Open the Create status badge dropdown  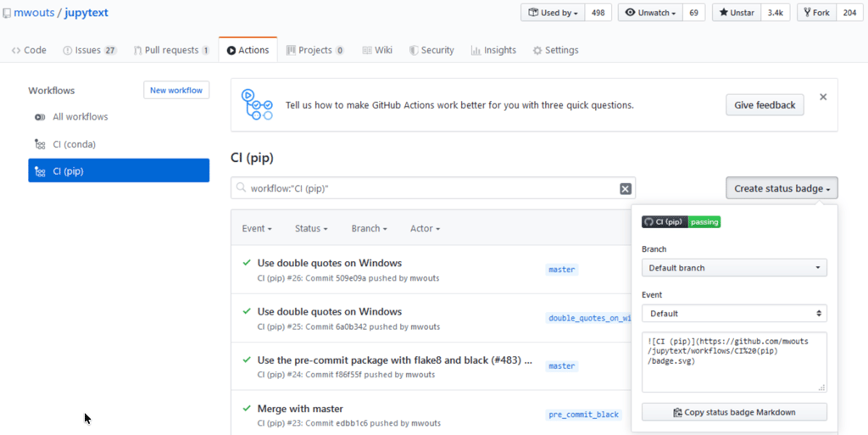click(782, 188)
